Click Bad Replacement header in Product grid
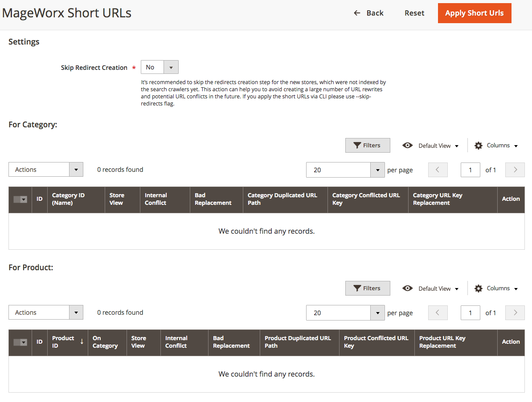 click(234, 343)
